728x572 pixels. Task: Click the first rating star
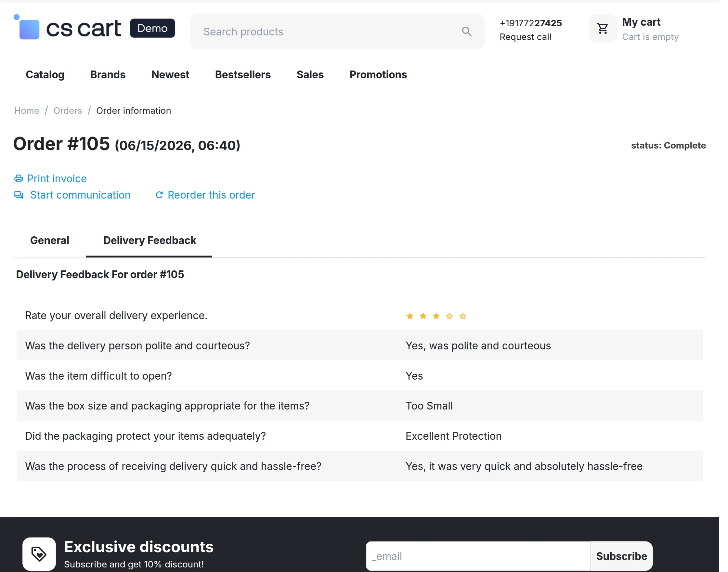pyautogui.click(x=410, y=316)
